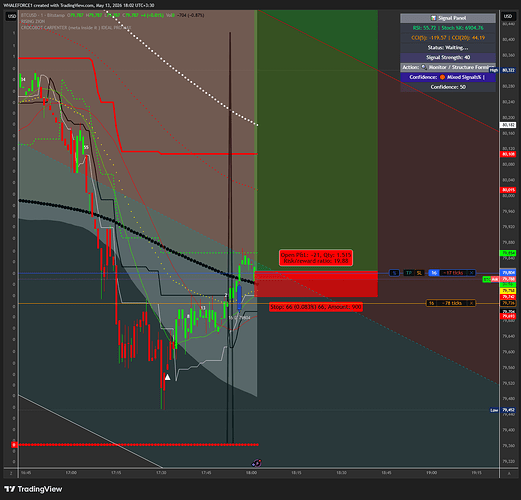Click the -17 ticks label on the position line
The width and height of the screenshot is (521, 500).
click(x=453, y=273)
